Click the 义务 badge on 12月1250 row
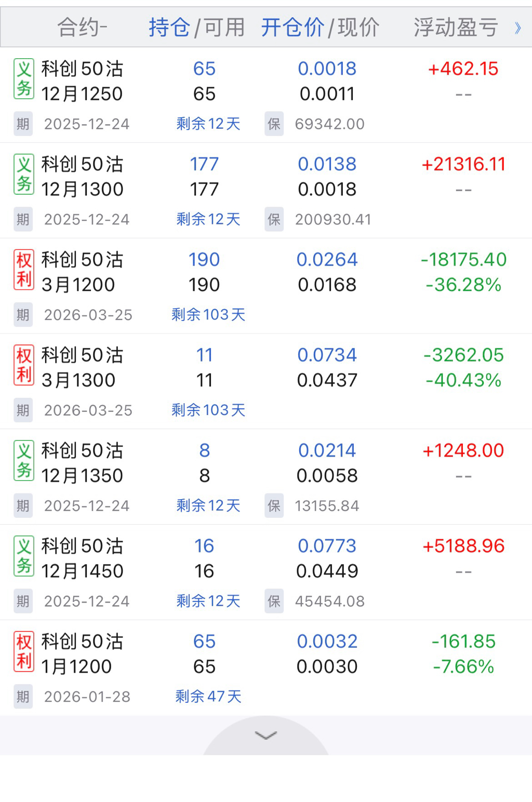Viewport: 532px width, 802px height. pyautogui.click(x=24, y=79)
